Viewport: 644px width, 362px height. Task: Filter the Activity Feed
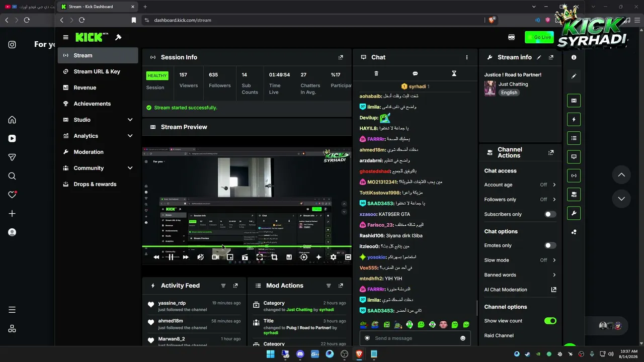(x=223, y=286)
